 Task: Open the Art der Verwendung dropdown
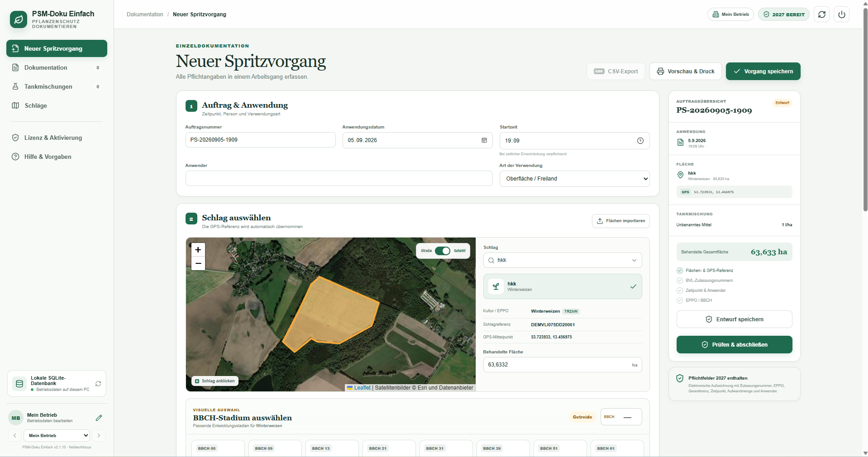[575, 179]
